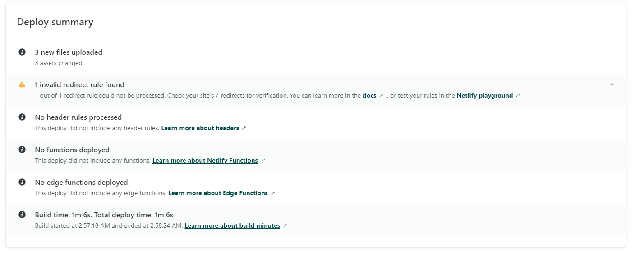Click external arrow after build minutes link
This screenshot has height=253, width=644.
285,226
